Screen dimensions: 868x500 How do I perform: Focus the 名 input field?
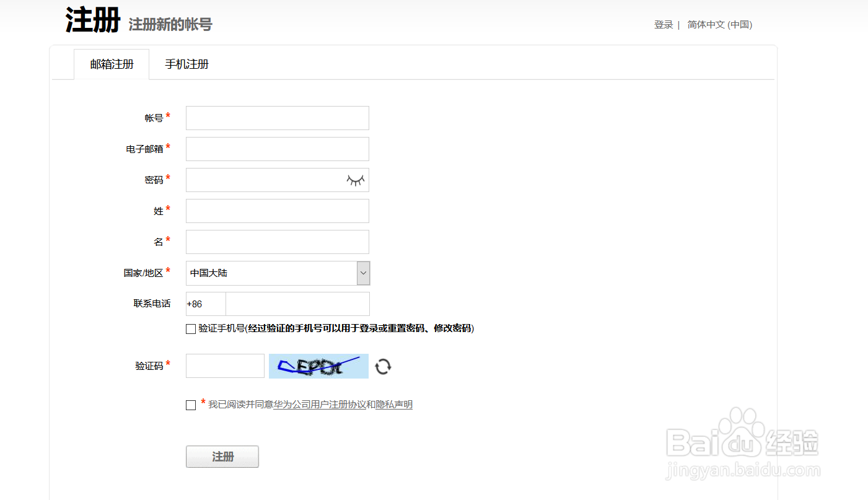(278, 242)
